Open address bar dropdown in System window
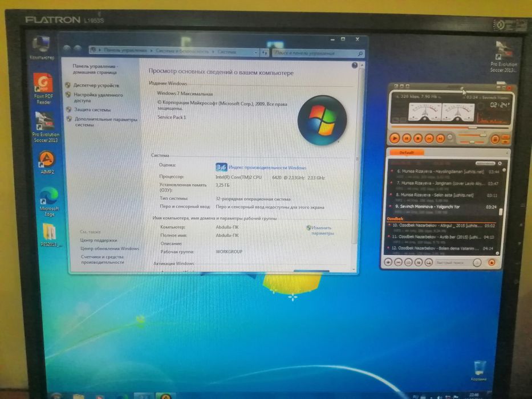 pos(255,52)
